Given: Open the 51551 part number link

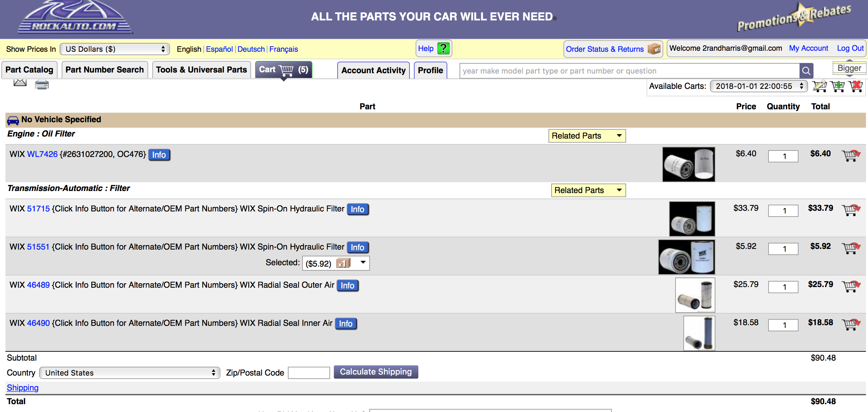Looking at the screenshot, I should click(x=38, y=247).
